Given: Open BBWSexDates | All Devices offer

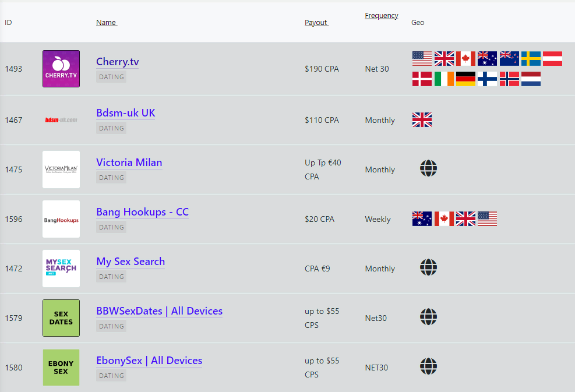Looking at the screenshot, I should tap(159, 311).
